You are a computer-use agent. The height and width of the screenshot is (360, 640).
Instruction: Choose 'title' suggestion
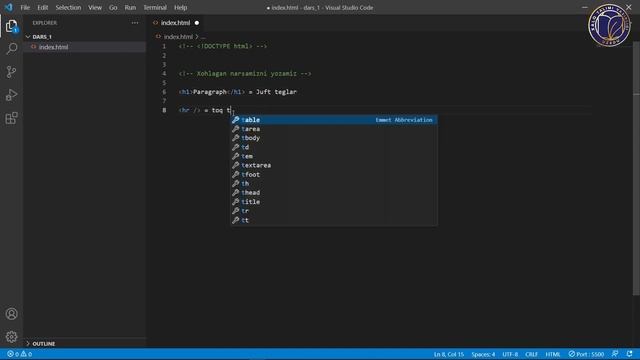tap(334, 202)
